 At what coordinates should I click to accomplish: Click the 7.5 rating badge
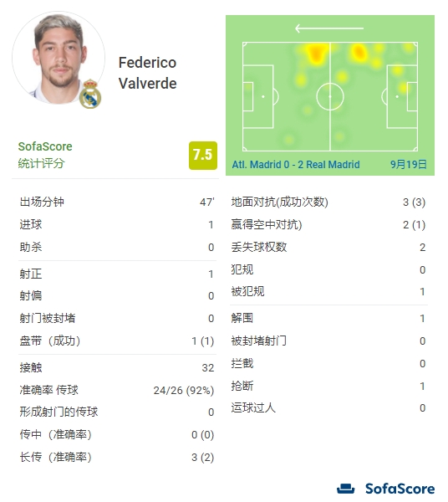point(203,156)
